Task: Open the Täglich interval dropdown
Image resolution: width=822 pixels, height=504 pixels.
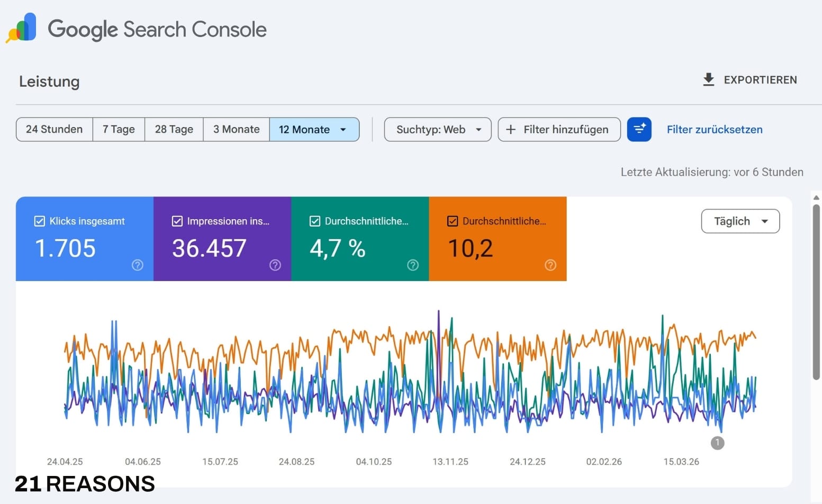Action: click(x=740, y=221)
